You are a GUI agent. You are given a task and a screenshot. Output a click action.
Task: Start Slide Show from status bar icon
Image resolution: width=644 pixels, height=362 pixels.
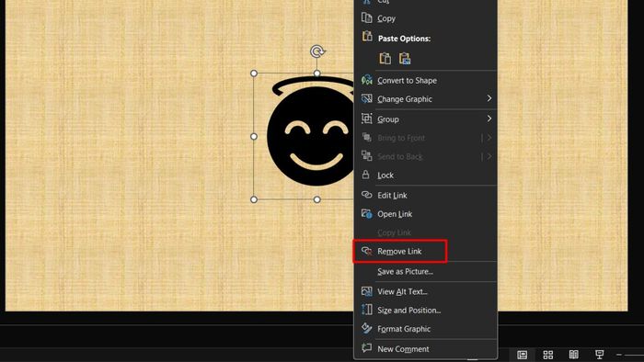[600, 355]
